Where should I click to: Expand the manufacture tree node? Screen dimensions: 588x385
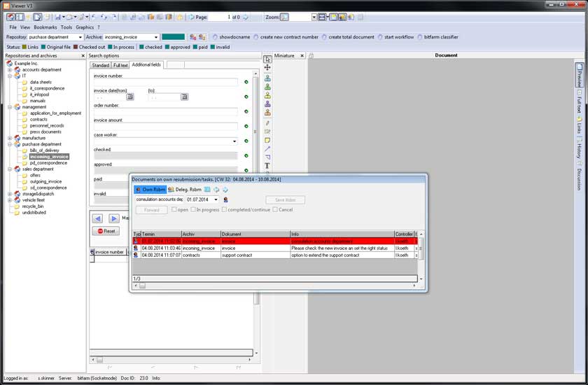10,138
